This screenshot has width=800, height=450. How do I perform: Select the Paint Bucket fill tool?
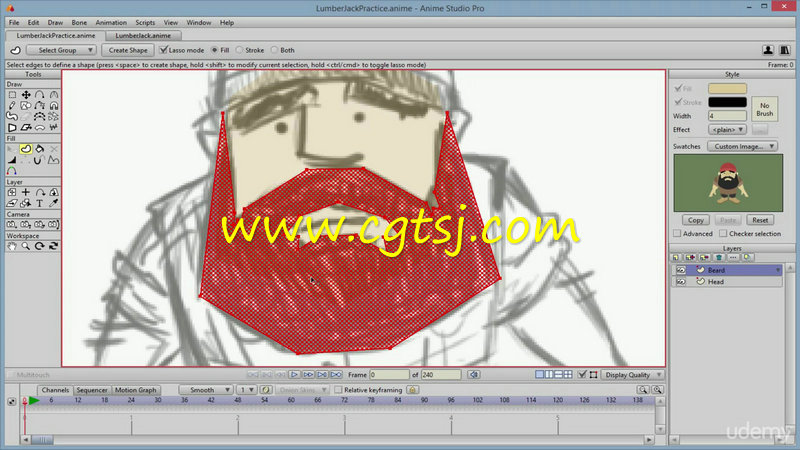point(39,149)
